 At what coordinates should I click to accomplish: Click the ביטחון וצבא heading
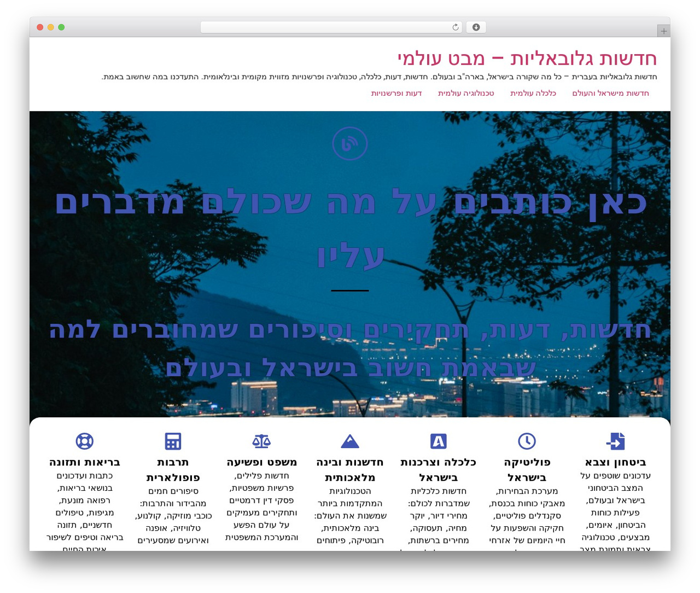(x=615, y=462)
